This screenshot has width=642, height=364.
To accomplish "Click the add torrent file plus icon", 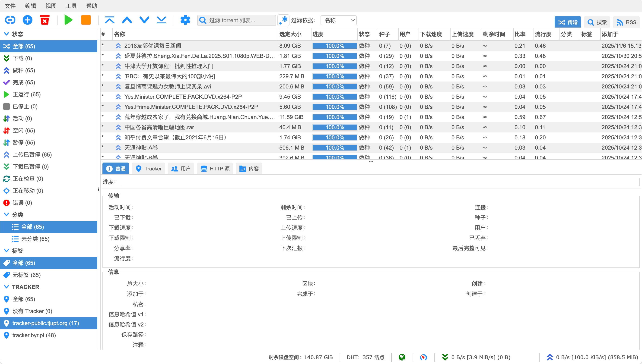I will coord(28,20).
